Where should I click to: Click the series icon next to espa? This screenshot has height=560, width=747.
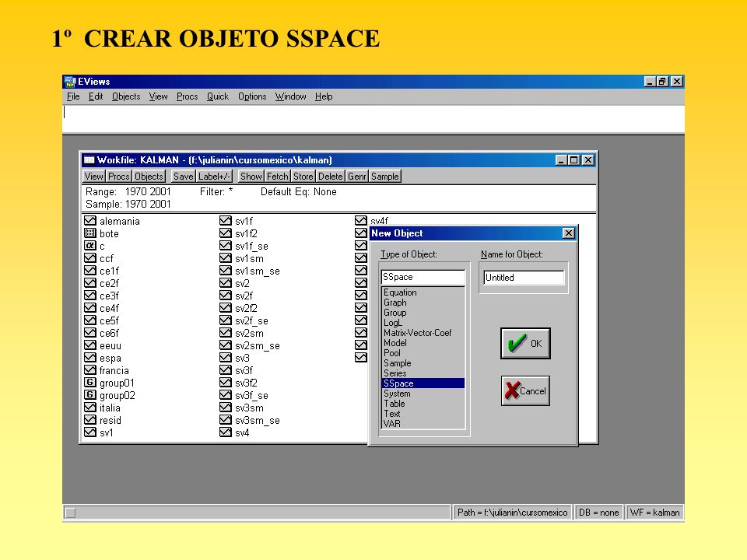coord(90,357)
